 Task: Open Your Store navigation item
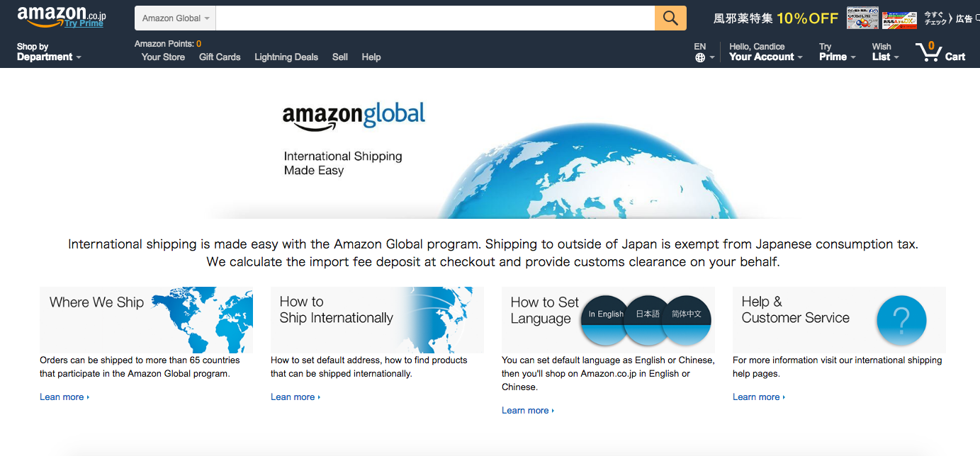coord(163,57)
